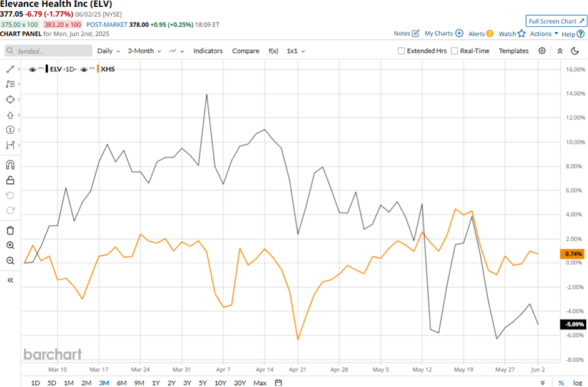Expand measurement tool options arrow
Image resolution: width=588 pixels, height=387 pixels.
click(x=19, y=145)
